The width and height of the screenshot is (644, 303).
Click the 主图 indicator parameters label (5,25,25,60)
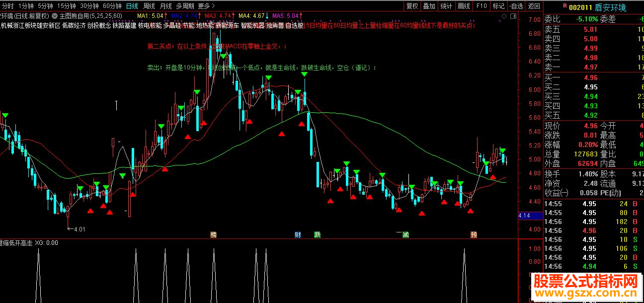[91, 16]
